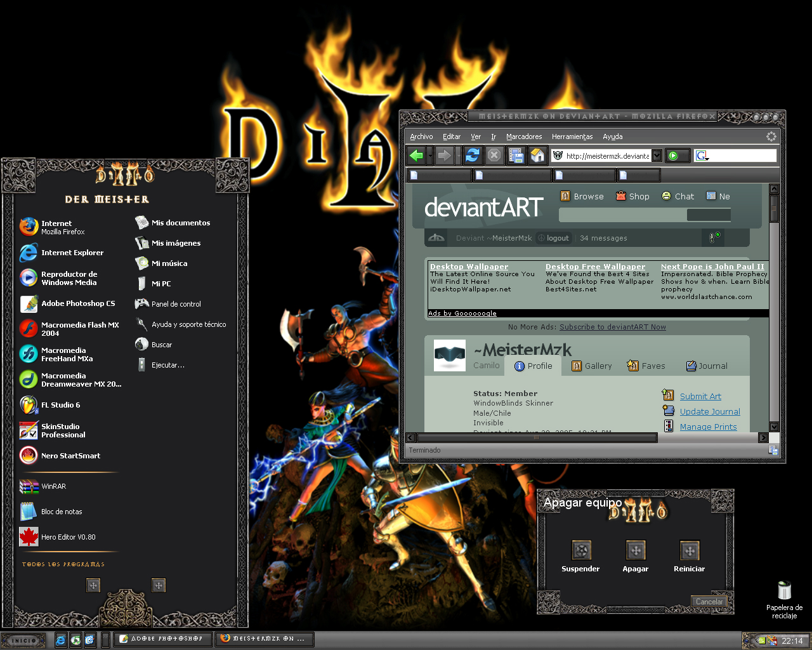Open deviantART Browse section
The height and width of the screenshot is (650, 812).
click(582, 196)
